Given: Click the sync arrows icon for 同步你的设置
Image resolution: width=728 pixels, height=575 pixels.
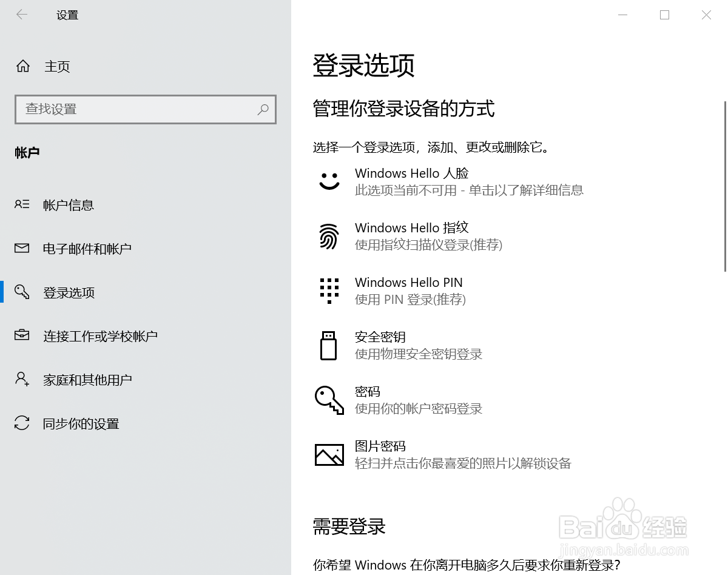Looking at the screenshot, I should (x=22, y=423).
